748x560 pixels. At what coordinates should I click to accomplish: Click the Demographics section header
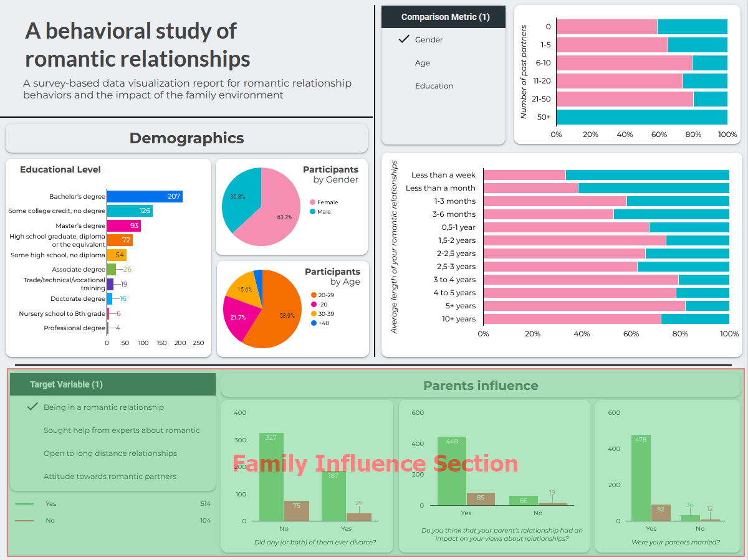[x=186, y=138]
